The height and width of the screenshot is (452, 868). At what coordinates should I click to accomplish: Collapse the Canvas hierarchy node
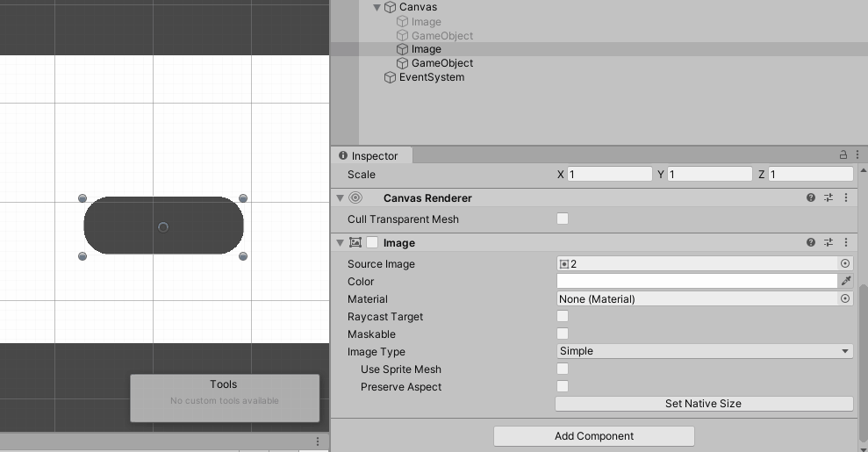pyautogui.click(x=377, y=7)
